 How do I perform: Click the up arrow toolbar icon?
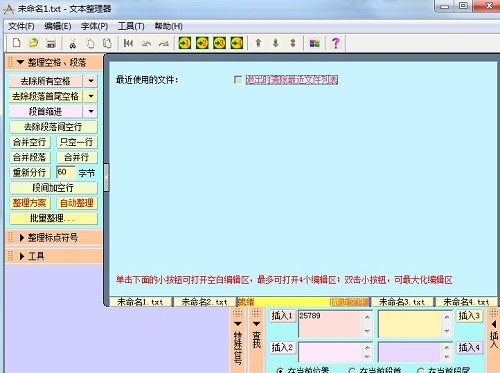(x=258, y=43)
